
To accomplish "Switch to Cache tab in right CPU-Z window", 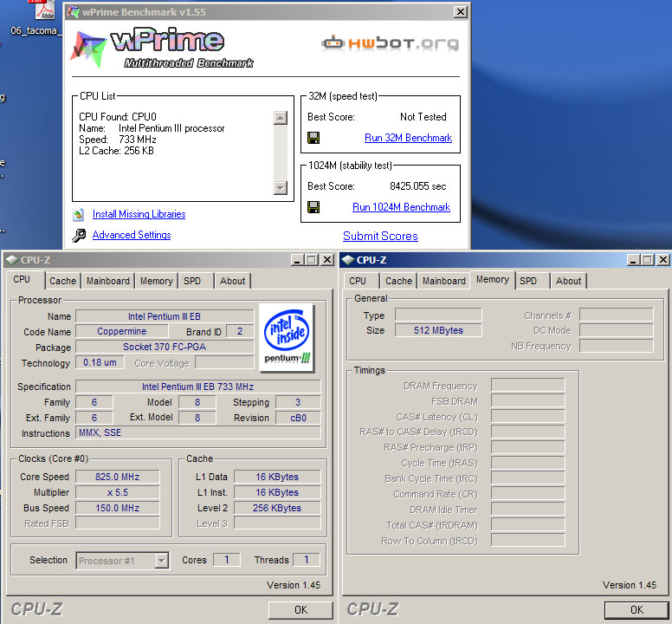I will pyautogui.click(x=398, y=281).
